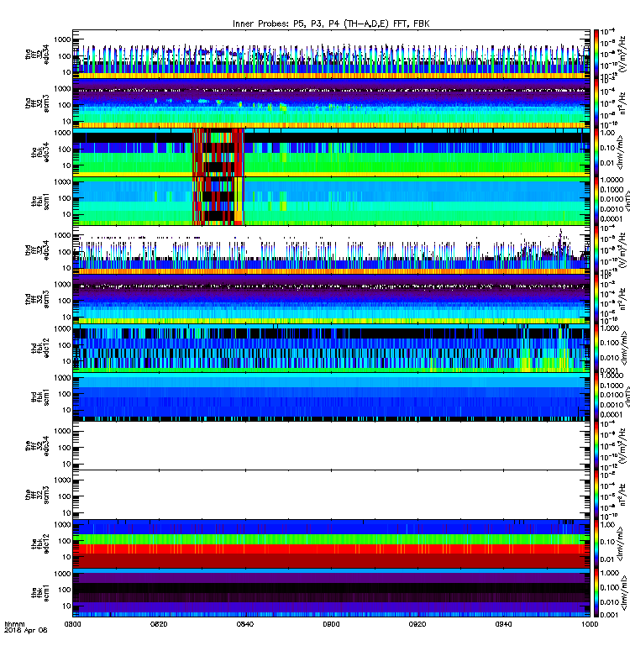Select the 0820 time axis label

[159, 624]
